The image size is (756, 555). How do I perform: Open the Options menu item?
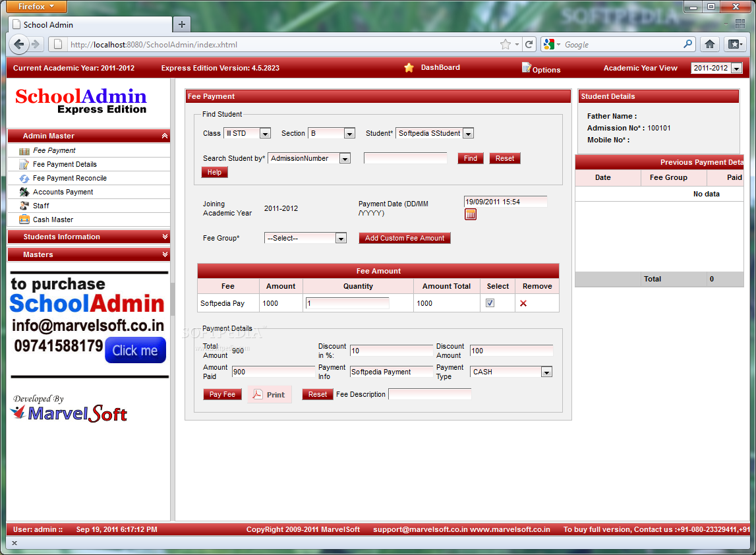546,70
